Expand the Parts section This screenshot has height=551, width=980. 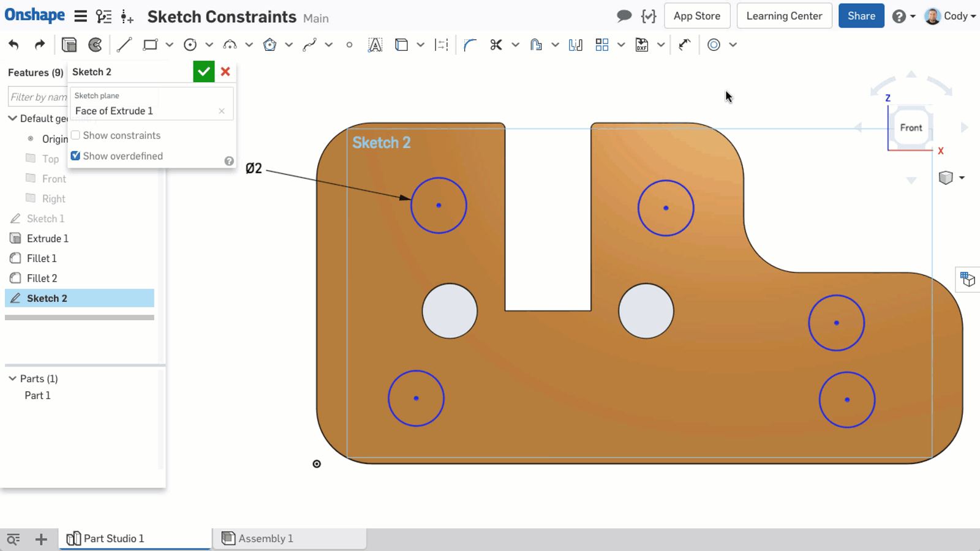[12, 378]
